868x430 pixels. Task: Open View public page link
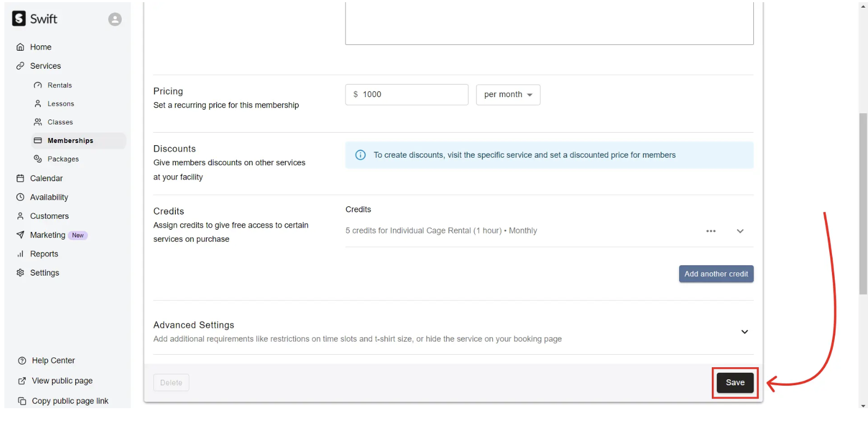pyautogui.click(x=62, y=381)
